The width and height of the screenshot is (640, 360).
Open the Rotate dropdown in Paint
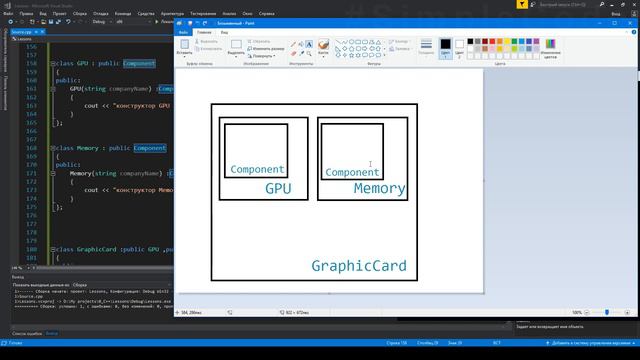point(261,56)
